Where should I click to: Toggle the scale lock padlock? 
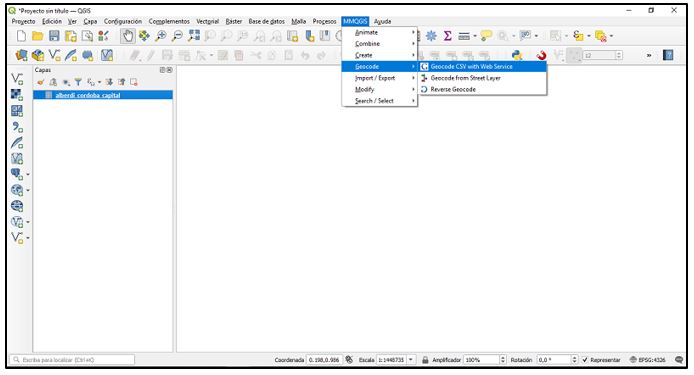click(425, 360)
